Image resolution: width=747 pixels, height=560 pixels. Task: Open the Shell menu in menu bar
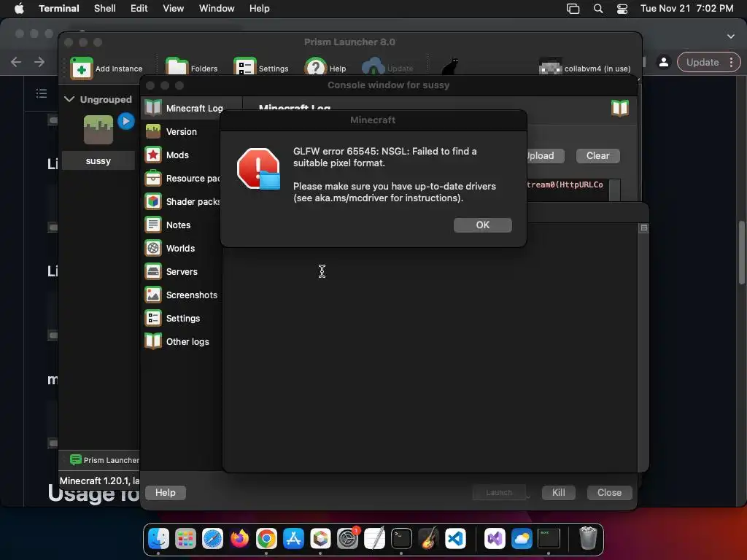[x=105, y=8]
